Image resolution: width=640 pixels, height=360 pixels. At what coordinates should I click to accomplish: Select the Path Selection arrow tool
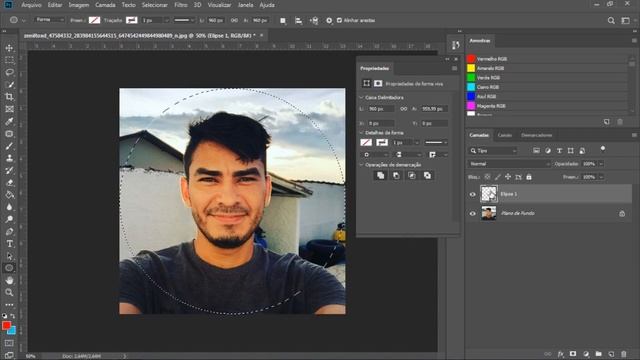[x=9, y=256]
